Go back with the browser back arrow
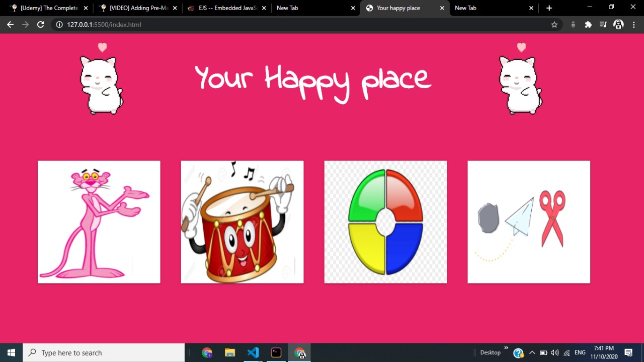The width and height of the screenshot is (644, 362). tap(10, 24)
